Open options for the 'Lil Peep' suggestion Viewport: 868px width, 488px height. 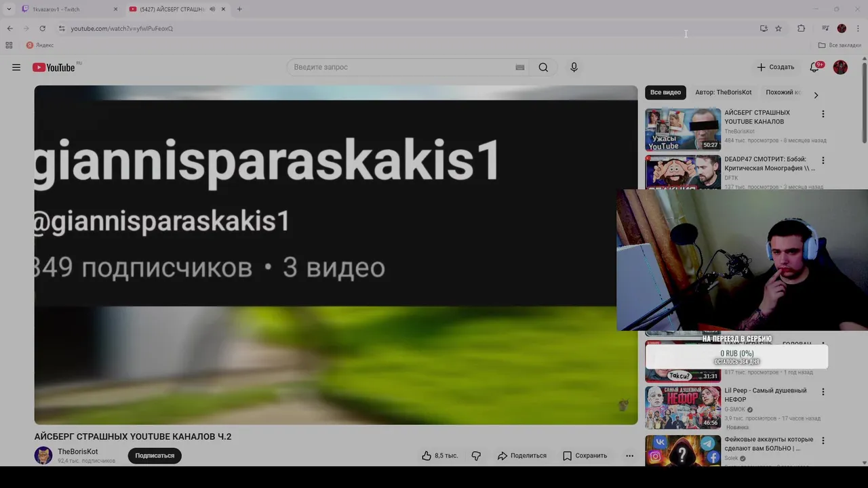pos(823,392)
